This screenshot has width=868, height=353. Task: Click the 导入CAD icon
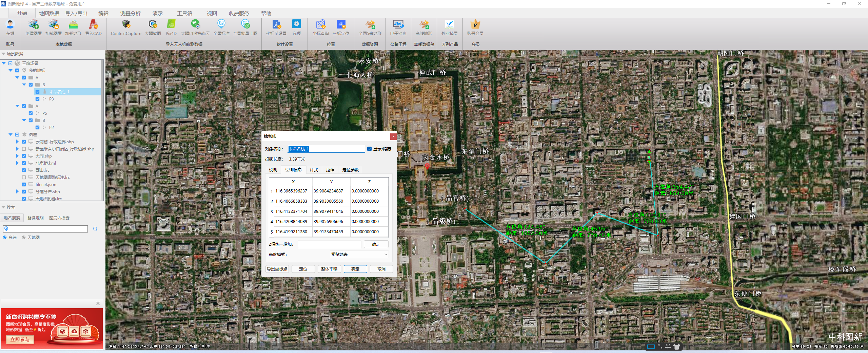(x=93, y=24)
